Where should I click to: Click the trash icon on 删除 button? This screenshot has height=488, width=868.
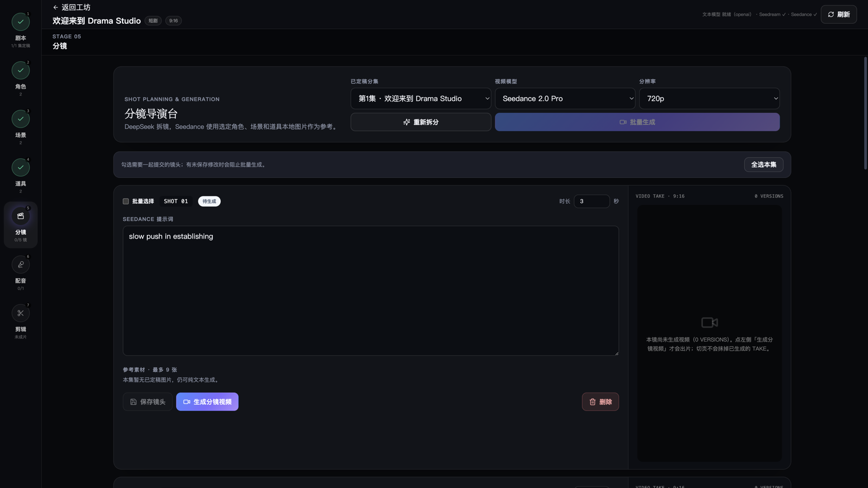point(592,402)
